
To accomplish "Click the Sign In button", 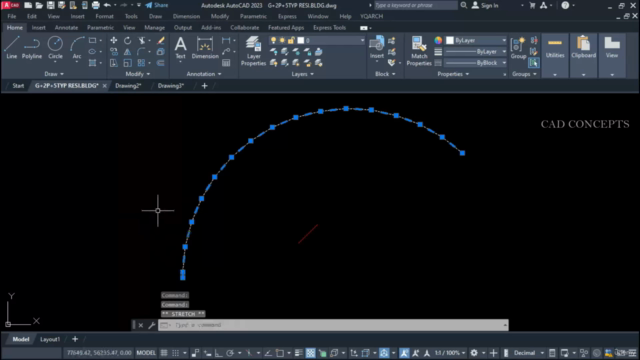I will click(x=485, y=5).
